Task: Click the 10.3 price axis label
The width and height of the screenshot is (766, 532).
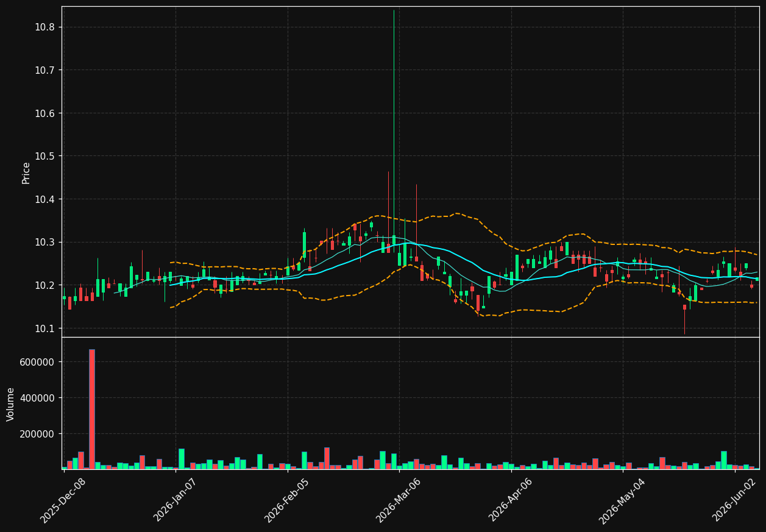Action: (x=44, y=243)
